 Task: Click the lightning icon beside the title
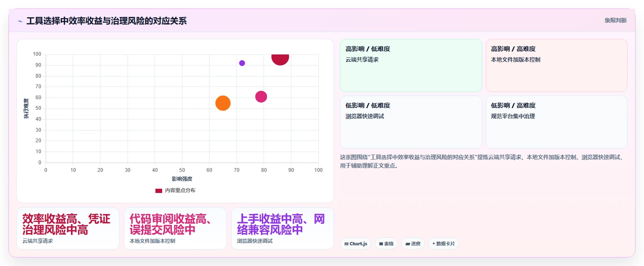(20, 21)
